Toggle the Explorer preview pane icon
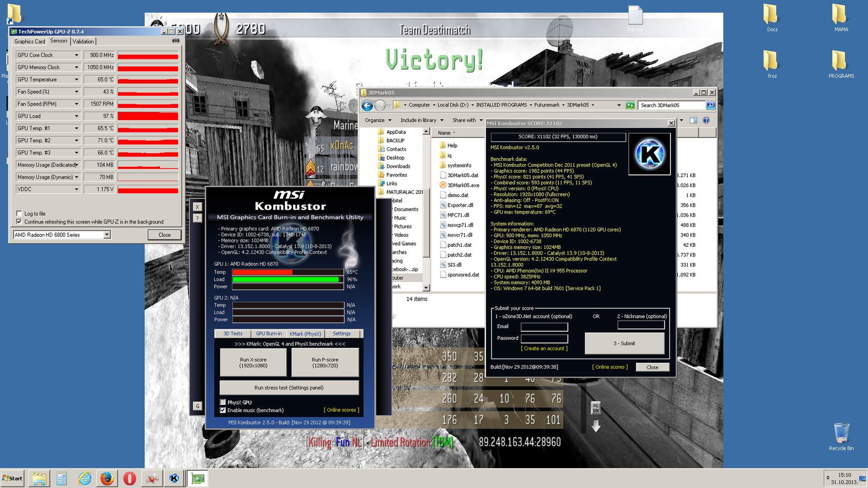Screen dimensions: 868x488 coord(693,120)
